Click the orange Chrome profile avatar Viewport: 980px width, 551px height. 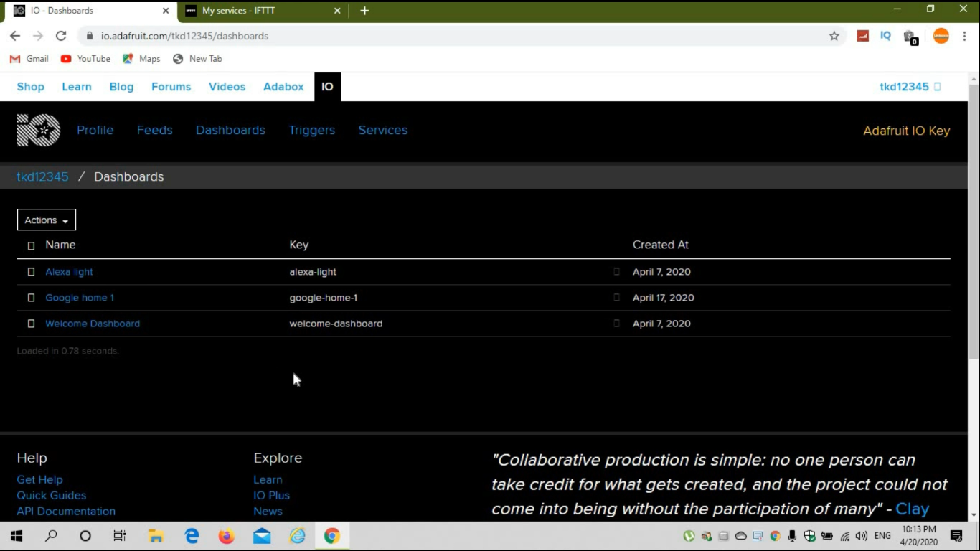pyautogui.click(x=941, y=36)
